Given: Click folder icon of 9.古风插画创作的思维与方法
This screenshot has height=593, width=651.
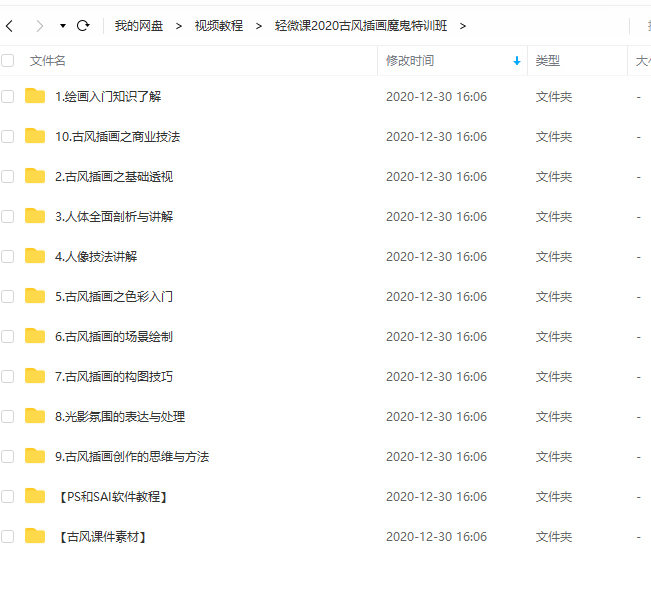Looking at the screenshot, I should point(35,456).
